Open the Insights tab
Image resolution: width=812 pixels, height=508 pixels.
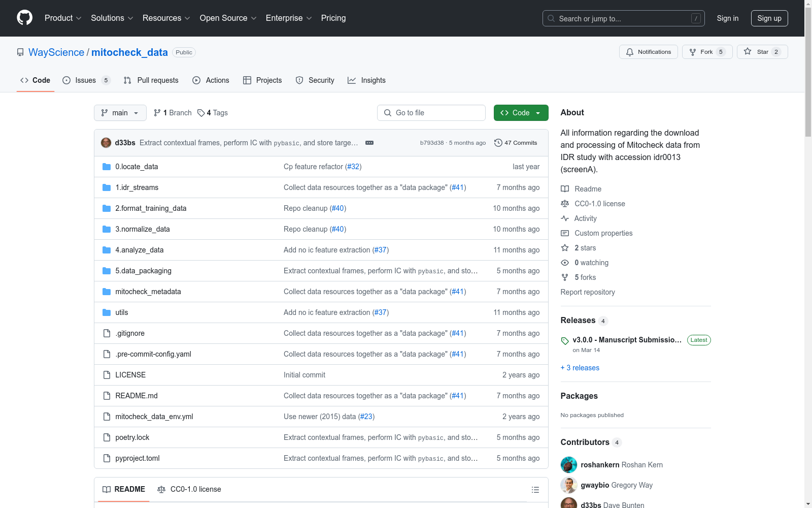(366, 80)
